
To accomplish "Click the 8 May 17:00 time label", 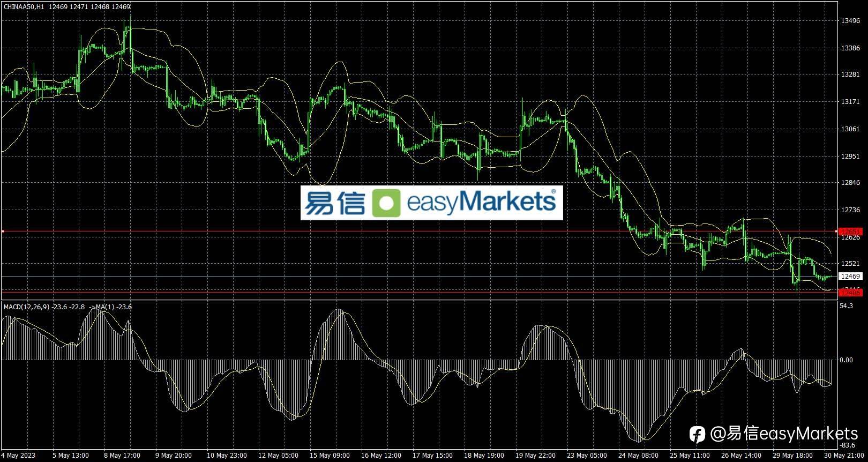I will click(122, 456).
